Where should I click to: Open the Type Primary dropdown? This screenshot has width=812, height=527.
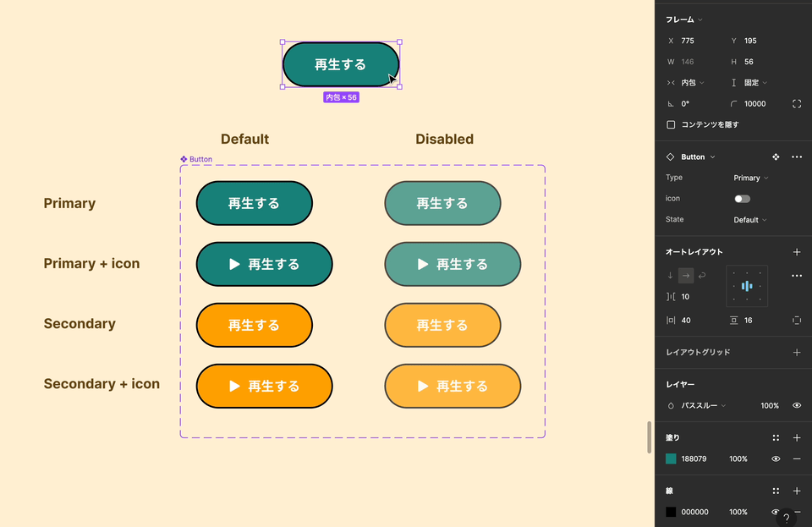[x=751, y=178]
